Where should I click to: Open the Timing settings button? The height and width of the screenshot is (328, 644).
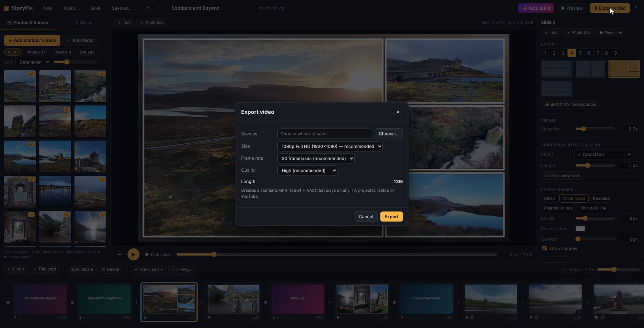click(x=182, y=269)
